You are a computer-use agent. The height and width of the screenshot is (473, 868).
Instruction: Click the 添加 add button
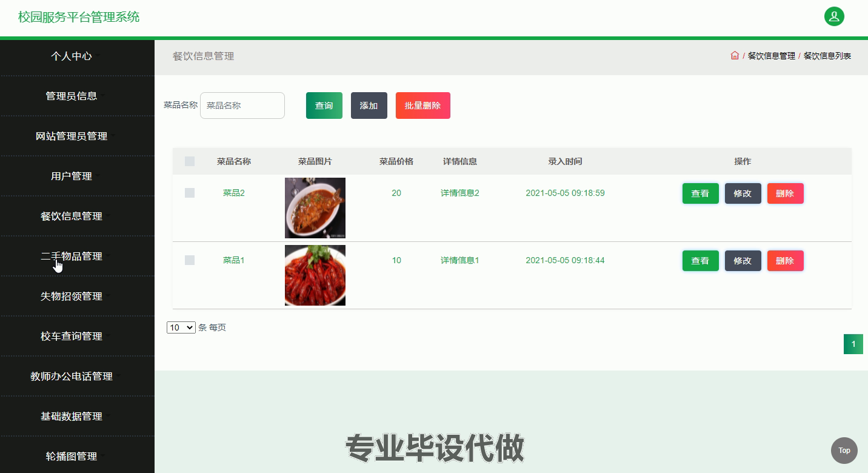369,106
